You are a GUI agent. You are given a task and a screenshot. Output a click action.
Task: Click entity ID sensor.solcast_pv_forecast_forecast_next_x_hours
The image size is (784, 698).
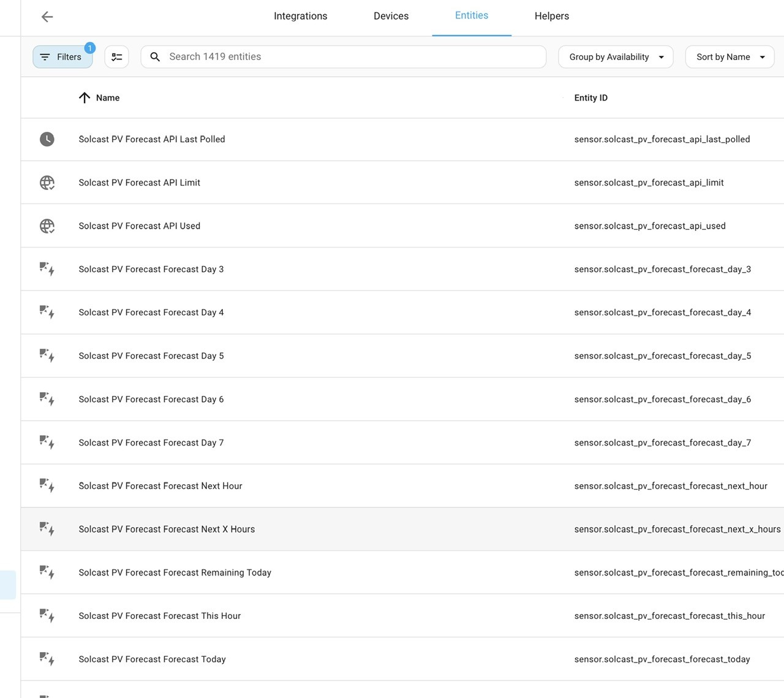(677, 529)
